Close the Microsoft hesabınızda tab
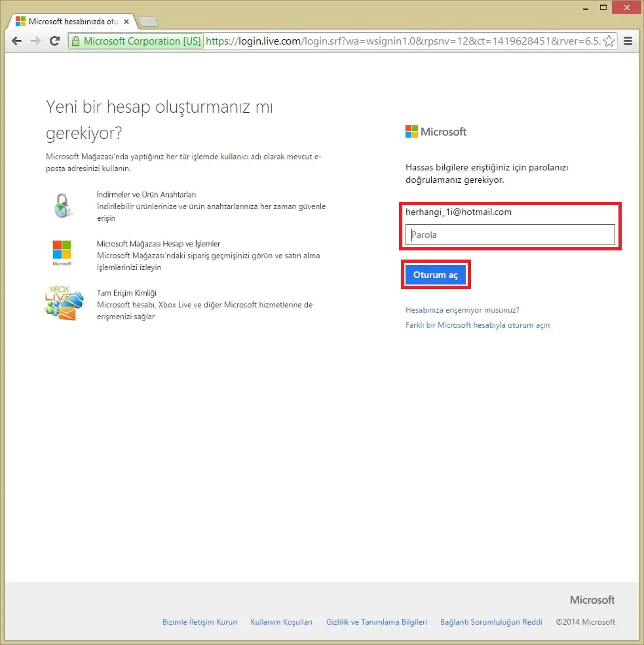644x645 pixels. pos(126,22)
